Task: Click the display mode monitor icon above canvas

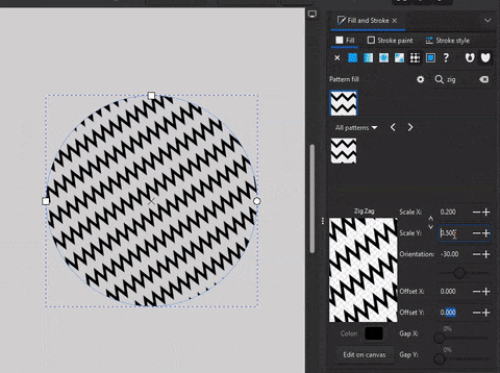Action: click(312, 14)
